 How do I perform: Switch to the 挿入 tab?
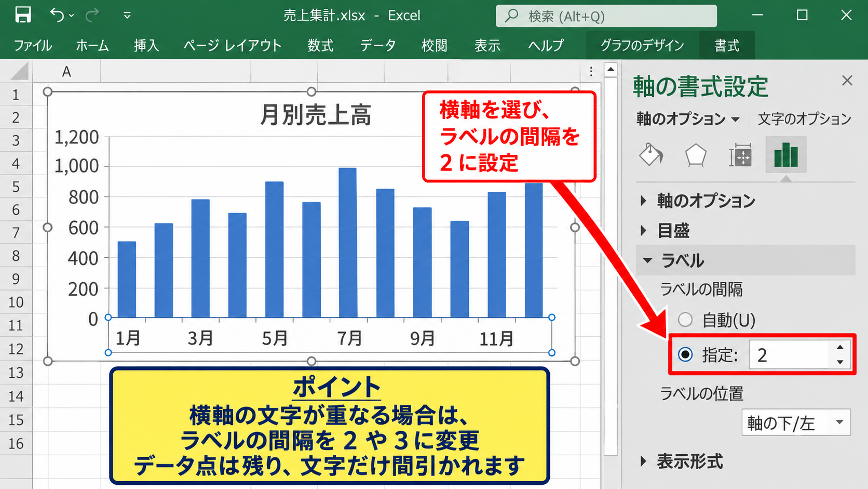[x=146, y=46]
